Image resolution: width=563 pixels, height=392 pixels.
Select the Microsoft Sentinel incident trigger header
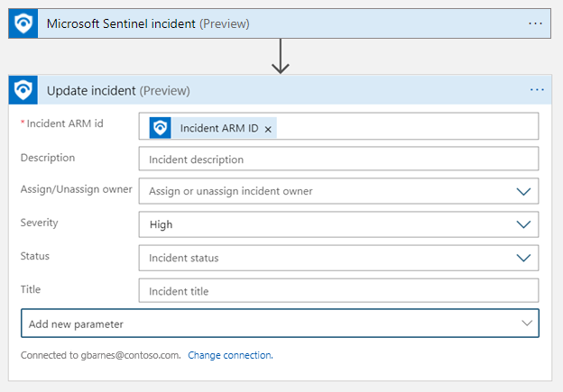click(271, 23)
